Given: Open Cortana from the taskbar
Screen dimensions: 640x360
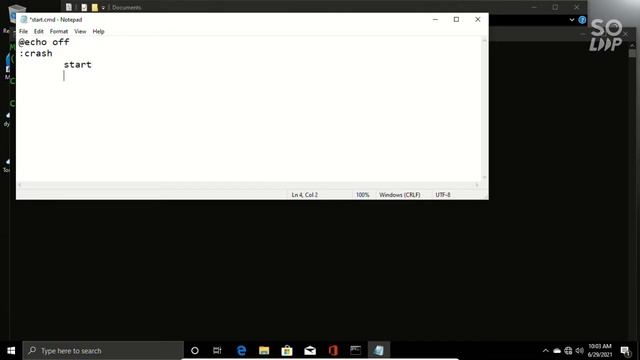Looking at the screenshot, I should [x=195, y=351].
